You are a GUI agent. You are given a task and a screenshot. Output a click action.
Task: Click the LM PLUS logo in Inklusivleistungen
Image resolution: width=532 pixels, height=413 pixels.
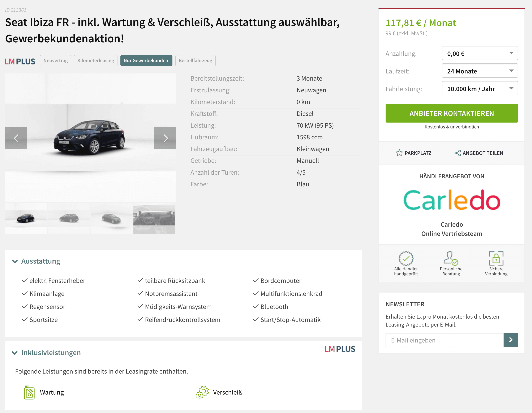(x=340, y=349)
